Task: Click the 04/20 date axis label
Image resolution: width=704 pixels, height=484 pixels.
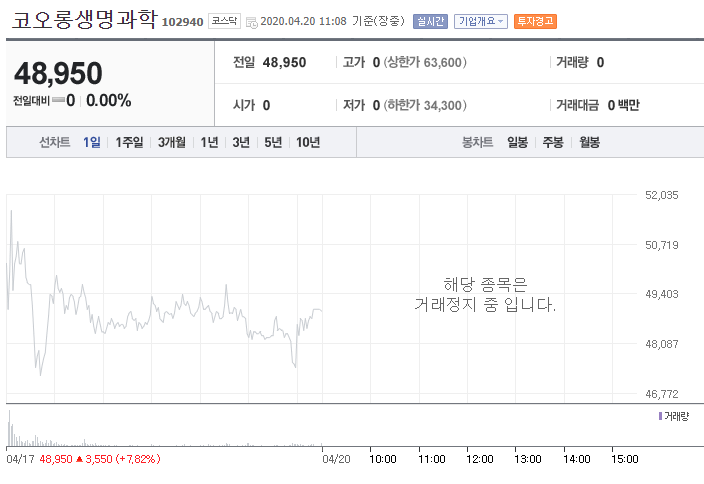Action: point(336,459)
